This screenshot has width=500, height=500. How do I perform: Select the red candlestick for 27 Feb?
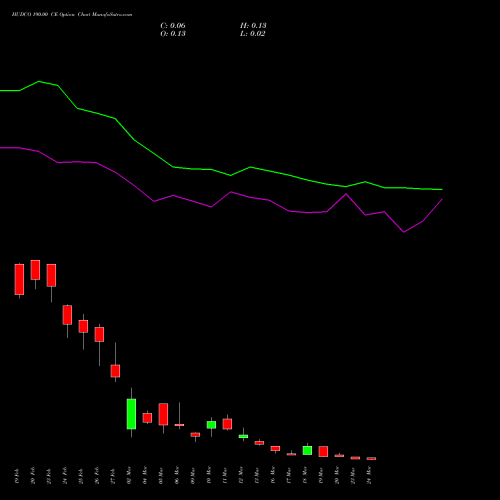[x=115, y=371]
